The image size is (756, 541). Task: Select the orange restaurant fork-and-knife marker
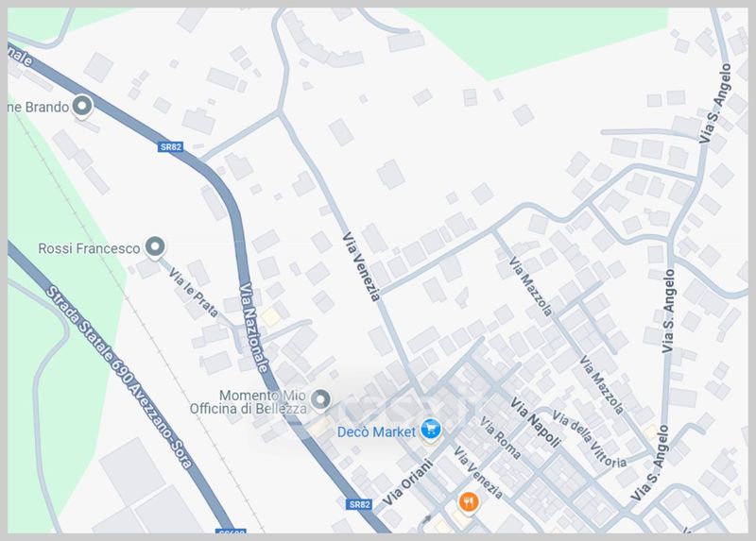tap(468, 503)
